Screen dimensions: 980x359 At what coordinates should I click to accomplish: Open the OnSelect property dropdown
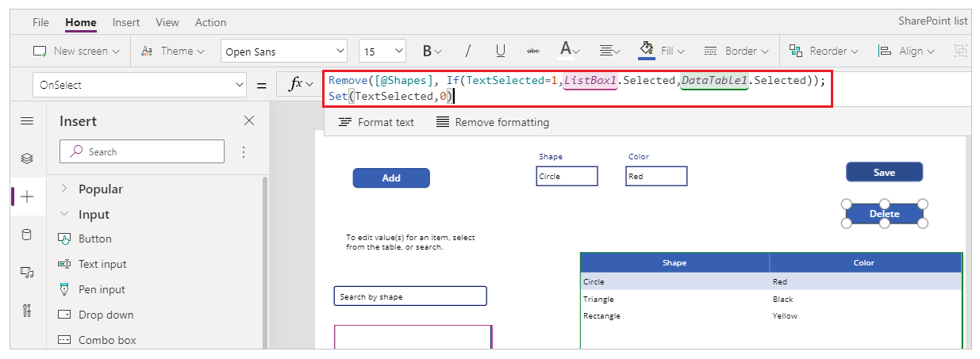tap(140, 85)
